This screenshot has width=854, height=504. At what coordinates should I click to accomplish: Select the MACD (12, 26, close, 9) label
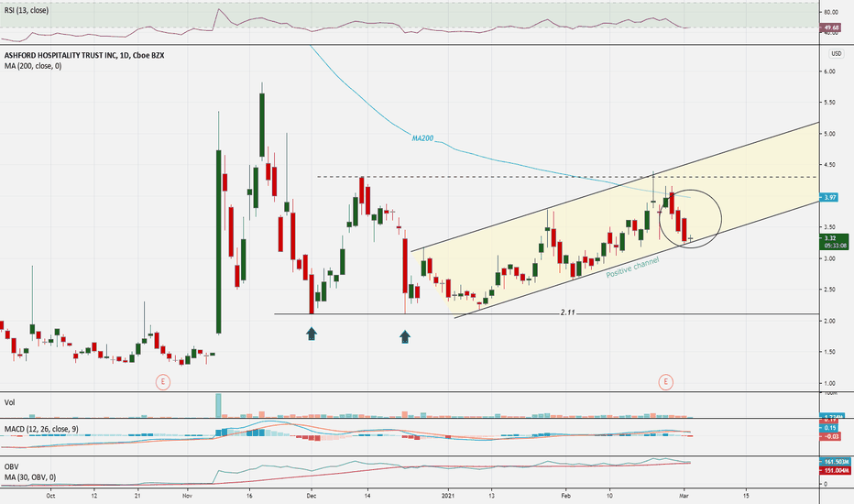[41, 430]
